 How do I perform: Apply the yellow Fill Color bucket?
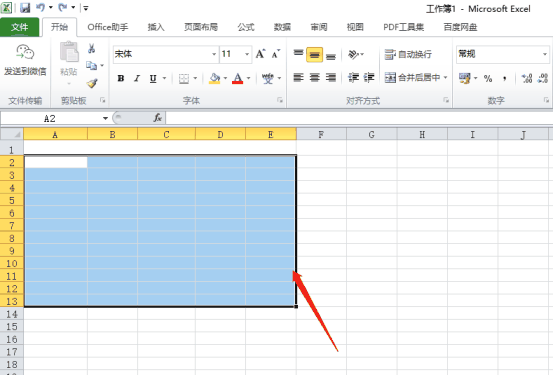pyautogui.click(x=214, y=78)
